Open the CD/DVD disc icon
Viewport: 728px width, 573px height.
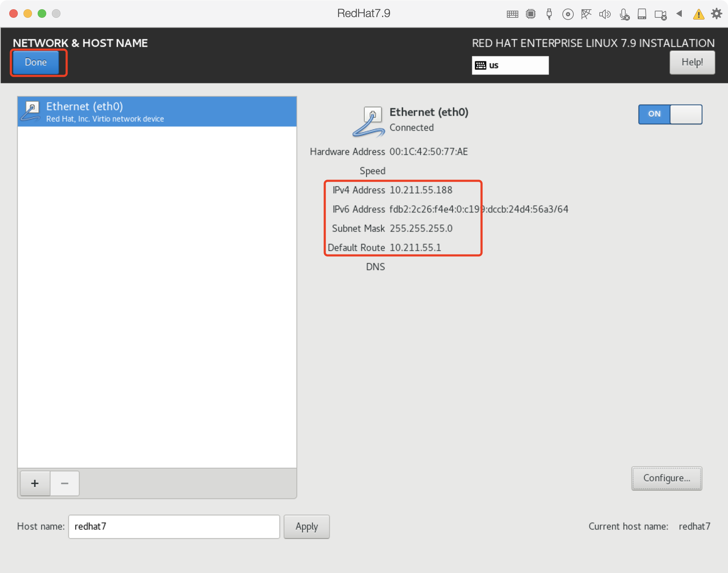pyautogui.click(x=568, y=14)
